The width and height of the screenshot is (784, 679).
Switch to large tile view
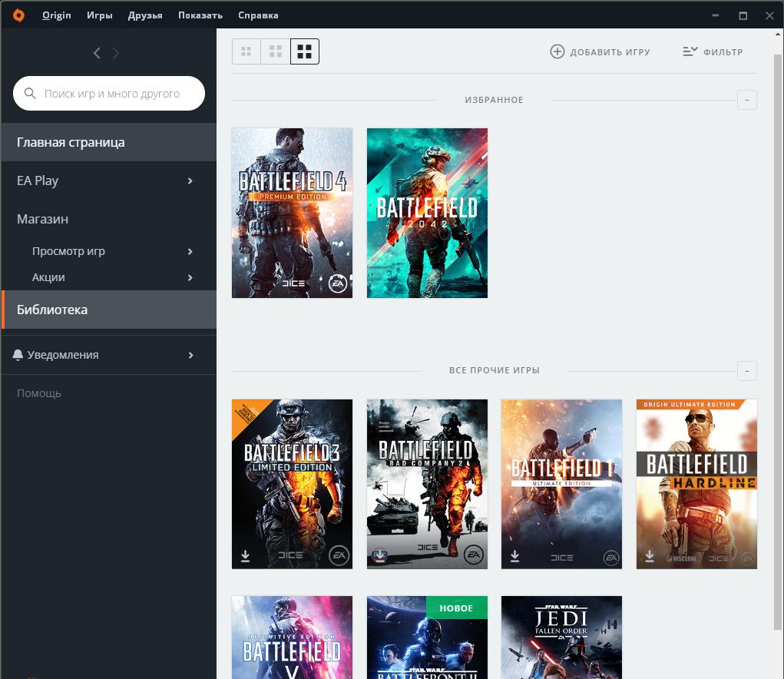305,51
